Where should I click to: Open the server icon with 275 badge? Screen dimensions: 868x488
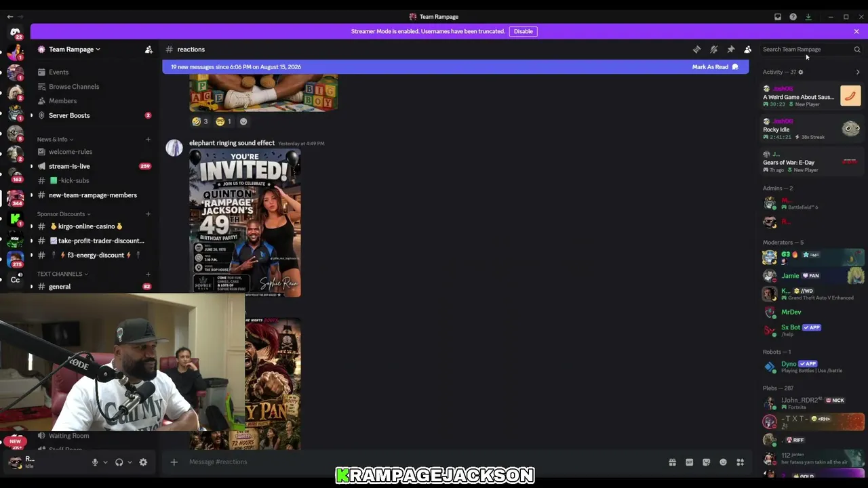(15, 258)
